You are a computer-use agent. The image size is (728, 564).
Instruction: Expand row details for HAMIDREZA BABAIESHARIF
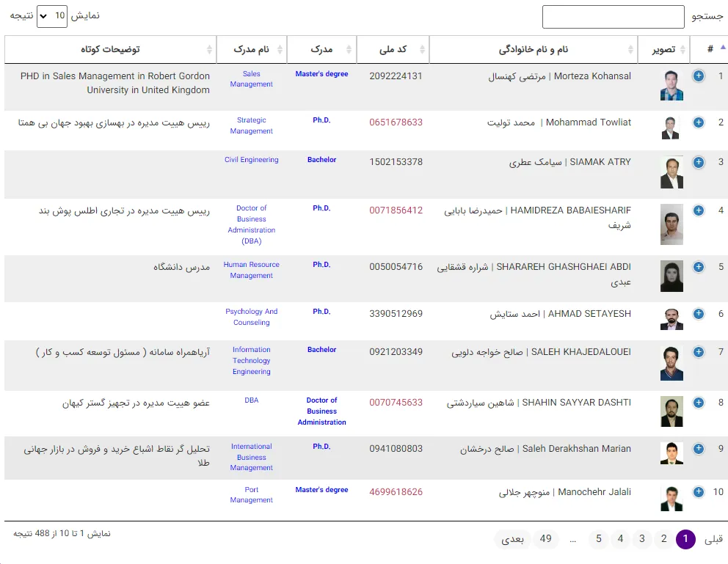(x=699, y=210)
